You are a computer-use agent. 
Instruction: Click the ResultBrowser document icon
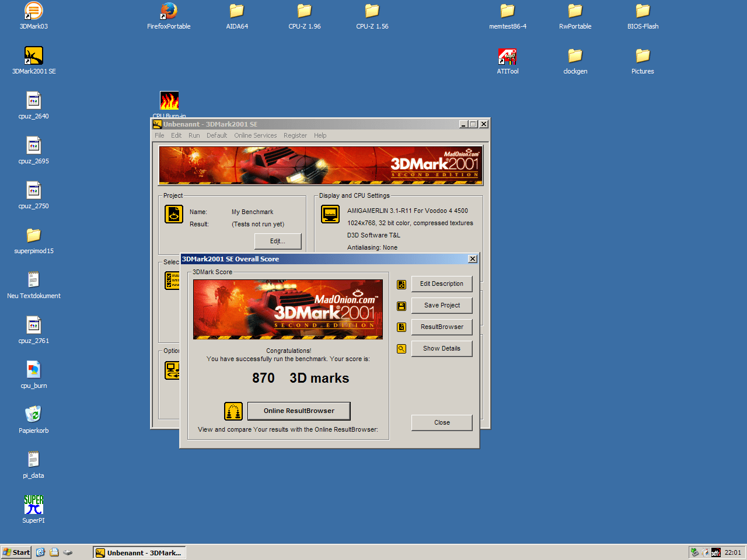click(402, 327)
